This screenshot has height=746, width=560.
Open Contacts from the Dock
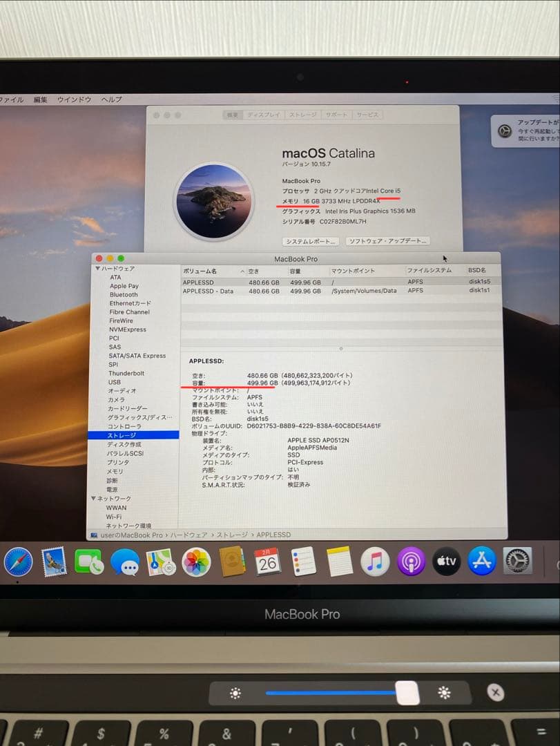coord(232,562)
